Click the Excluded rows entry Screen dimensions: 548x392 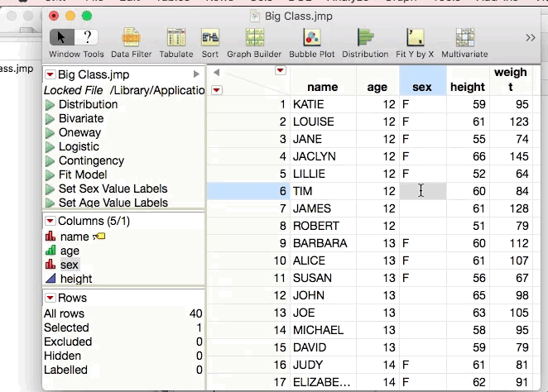click(x=123, y=342)
